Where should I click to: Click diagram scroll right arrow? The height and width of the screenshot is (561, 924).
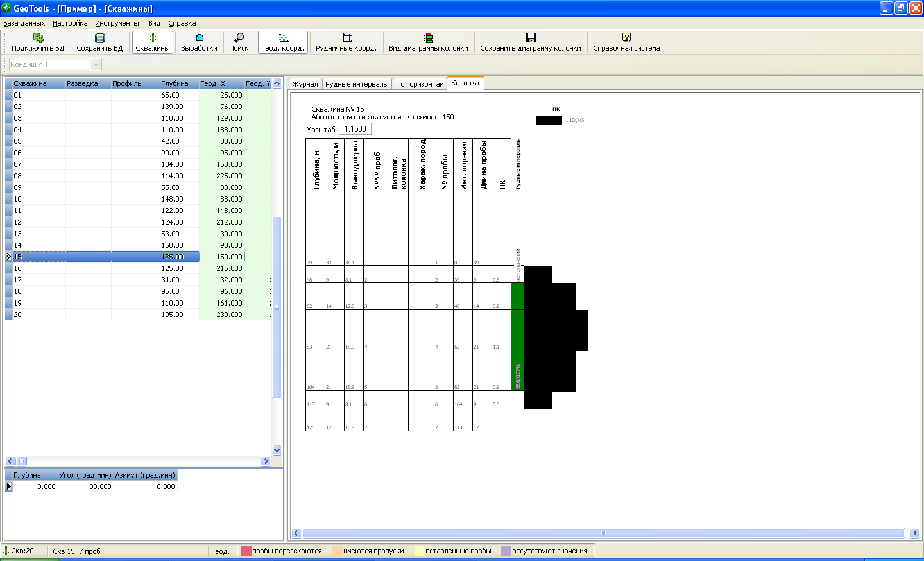[915, 533]
